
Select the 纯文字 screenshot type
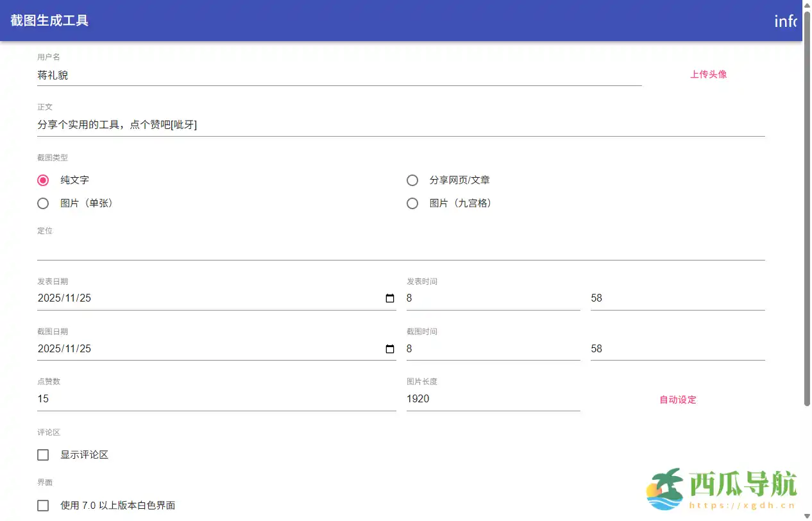pos(42,180)
